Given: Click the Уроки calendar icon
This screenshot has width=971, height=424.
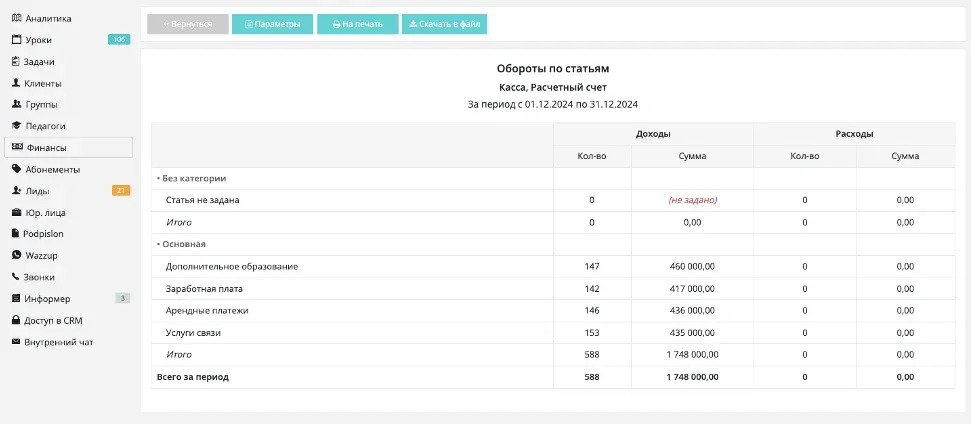Looking at the screenshot, I should [17, 40].
